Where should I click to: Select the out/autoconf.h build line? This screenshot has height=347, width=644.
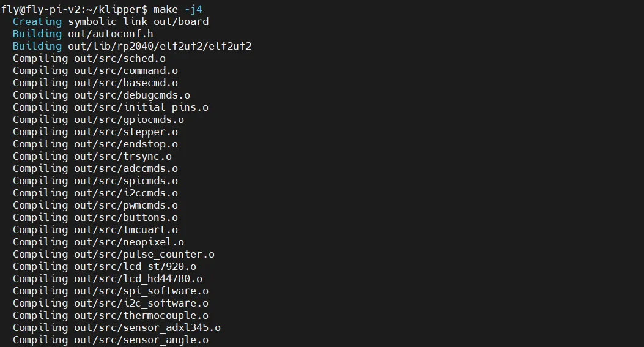[x=83, y=34]
